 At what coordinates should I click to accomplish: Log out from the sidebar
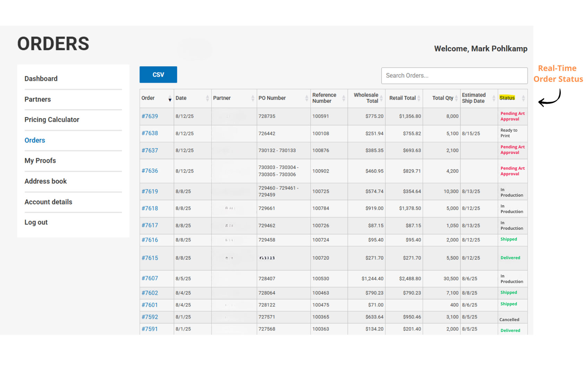[36, 223]
